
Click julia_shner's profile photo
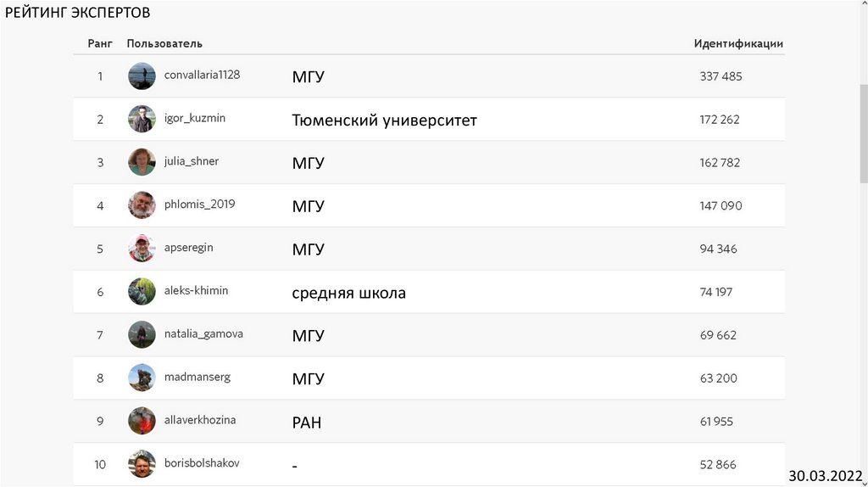coord(142,162)
